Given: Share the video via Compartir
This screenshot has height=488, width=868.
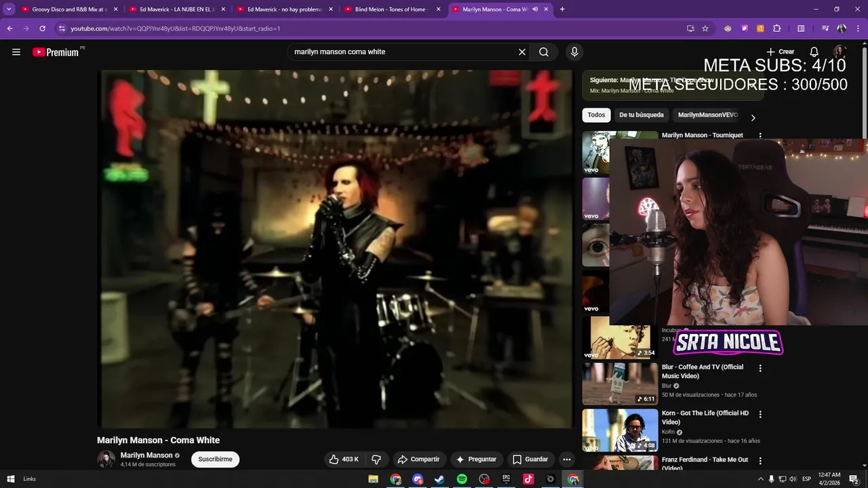Looking at the screenshot, I should (418, 460).
